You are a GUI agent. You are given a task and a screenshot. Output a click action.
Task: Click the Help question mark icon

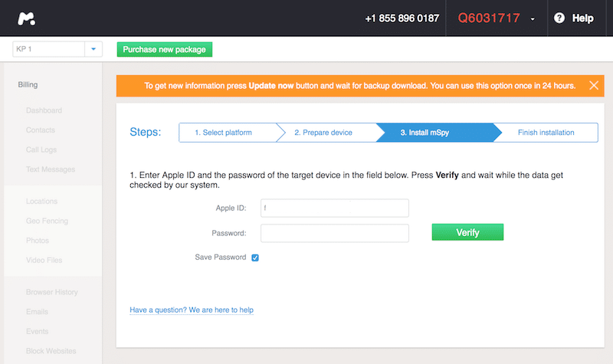(x=559, y=18)
